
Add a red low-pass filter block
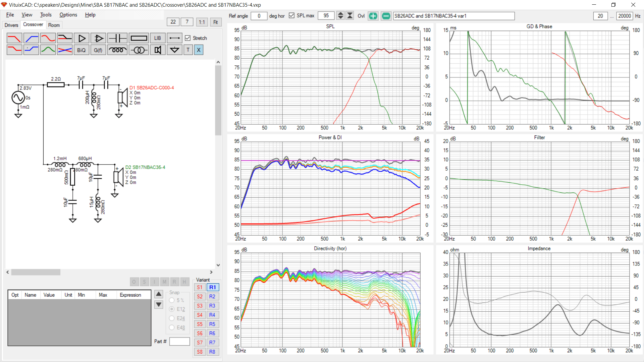pyautogui.click(x=14, y=38)
